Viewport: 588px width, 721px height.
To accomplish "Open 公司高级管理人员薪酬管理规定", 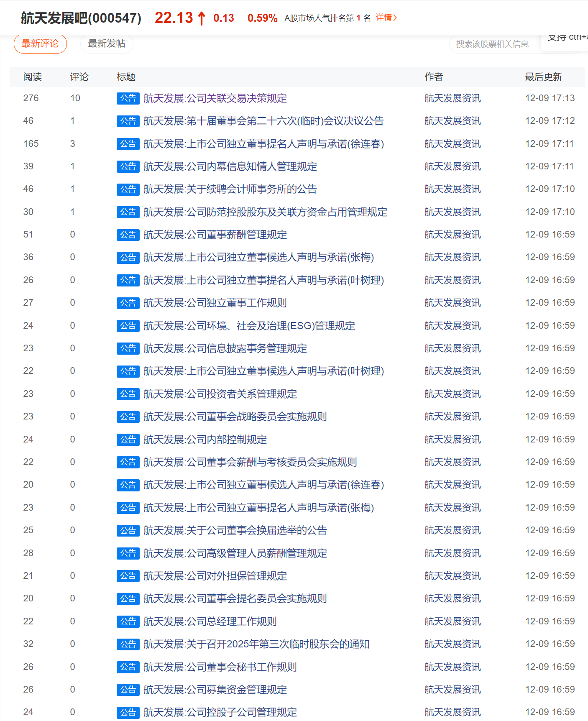I will (x=235, y=553).
